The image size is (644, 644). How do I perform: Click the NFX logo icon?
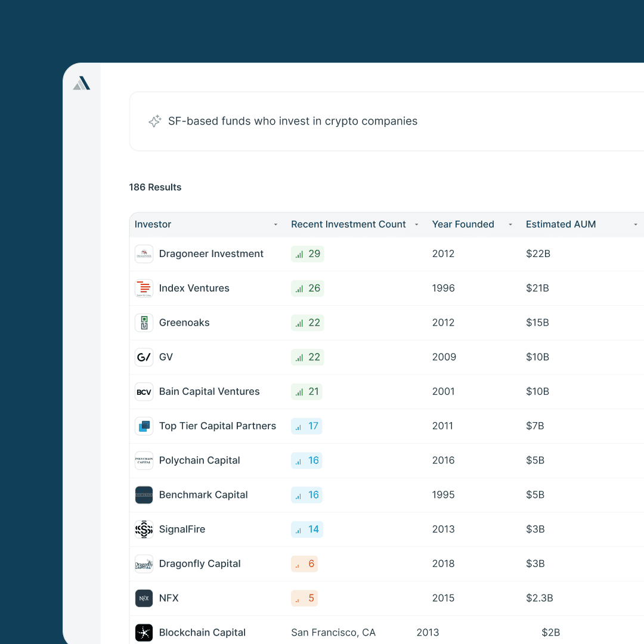click(144, 599)
